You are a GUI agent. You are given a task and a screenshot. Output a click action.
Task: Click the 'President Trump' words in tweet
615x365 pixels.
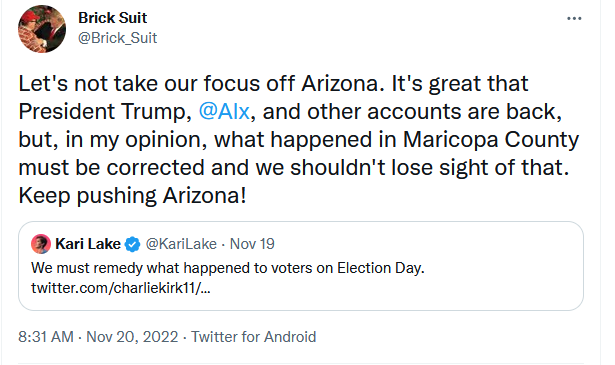(102, 112)
